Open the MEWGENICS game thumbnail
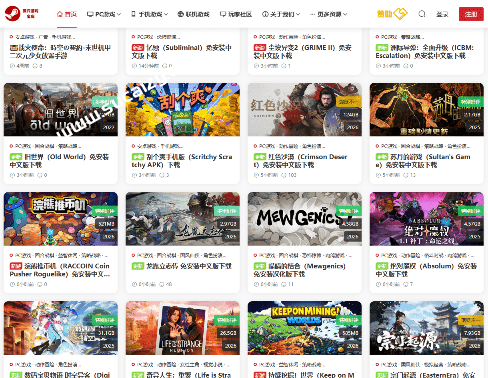 tap(305, 219)
